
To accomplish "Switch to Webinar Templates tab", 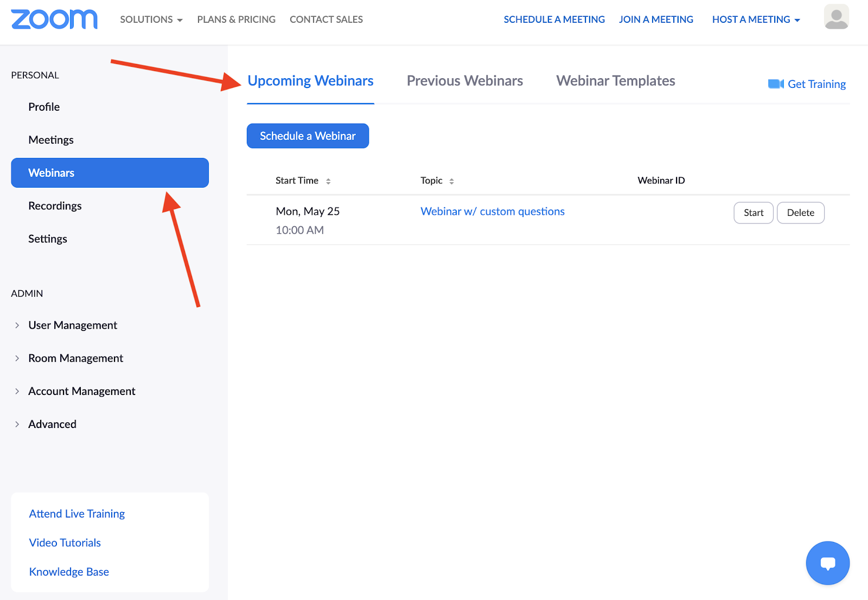I will point(615,81).
